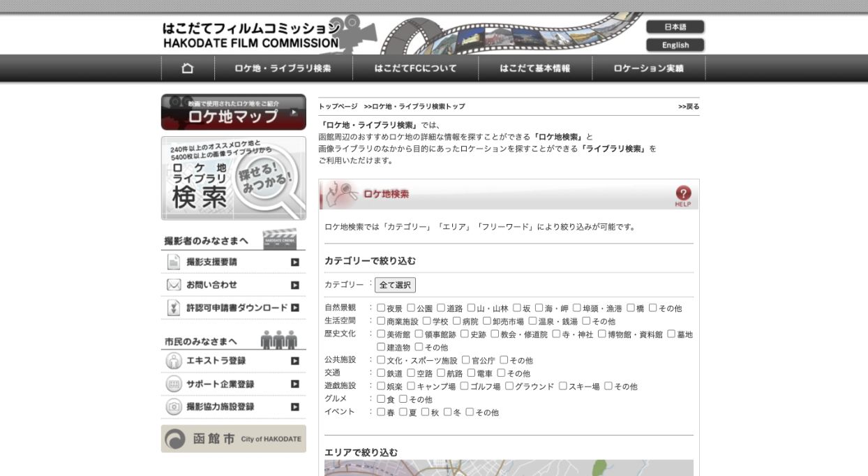Switch language with the English button
The image size is (868, 476).
coord(675,45)
